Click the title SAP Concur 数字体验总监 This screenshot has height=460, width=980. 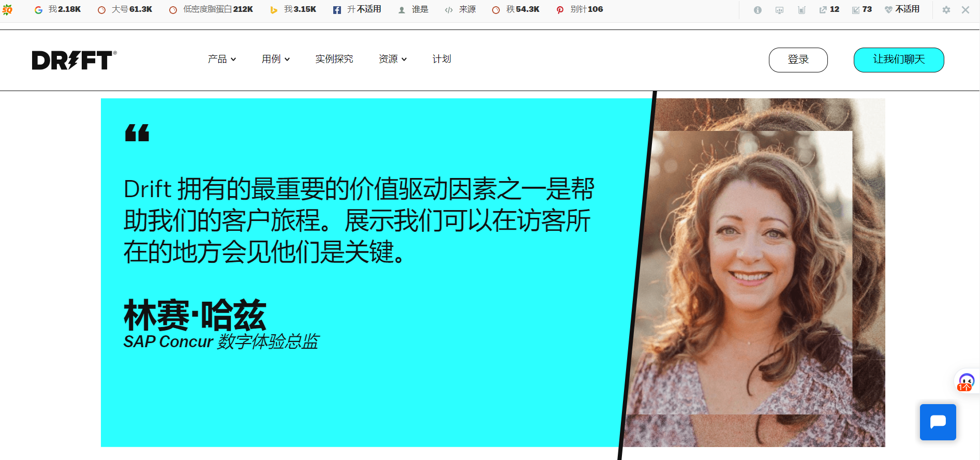pos(221,342)
